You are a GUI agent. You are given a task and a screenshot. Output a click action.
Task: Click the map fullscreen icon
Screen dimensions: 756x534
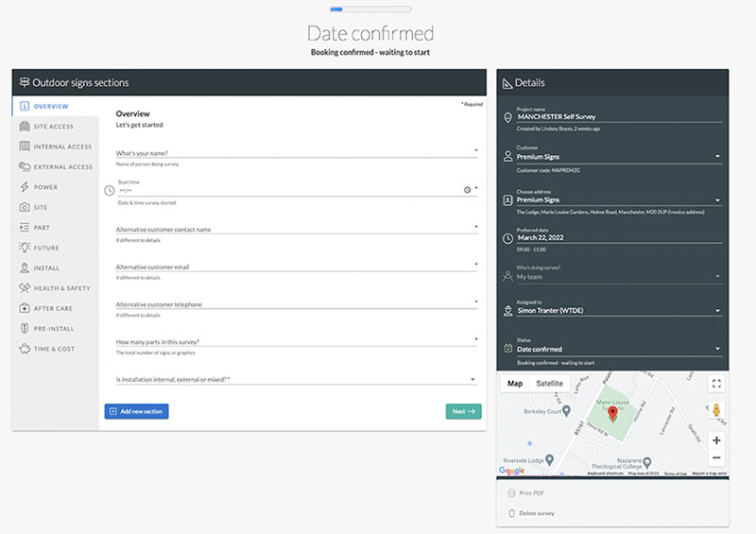tap(716, 384)
